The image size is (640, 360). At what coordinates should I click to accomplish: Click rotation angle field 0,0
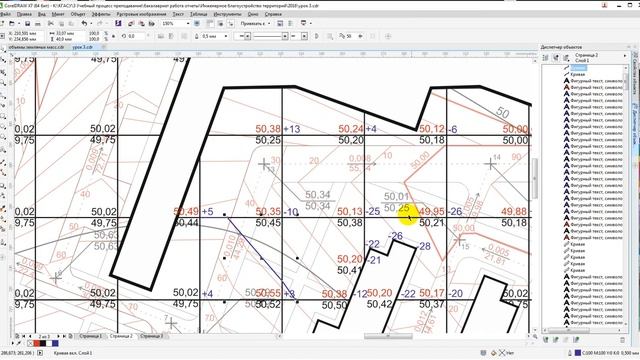point(136,36)
